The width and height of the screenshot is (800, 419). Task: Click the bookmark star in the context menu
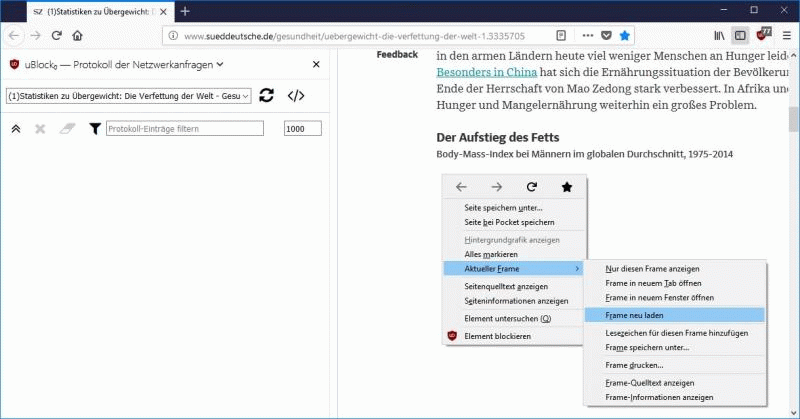coord(567,187)
